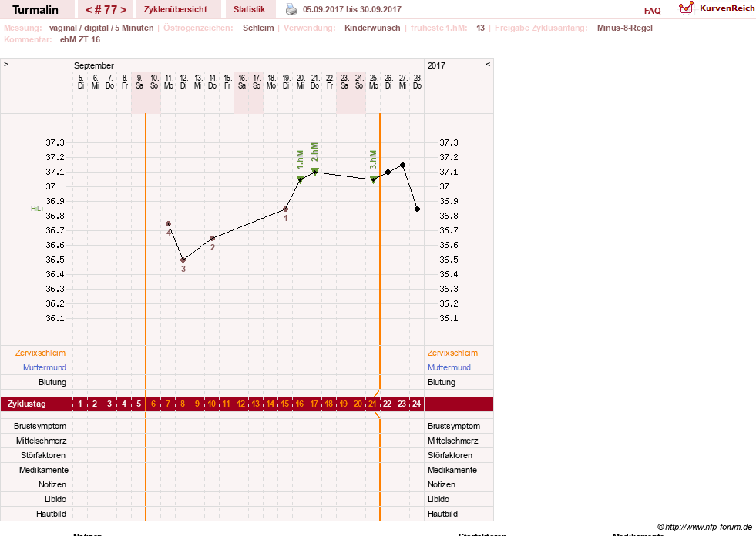The height and width of the screenshot is (536, 756).
Task: Click the left Blutung row label
Action: click(x=52, y=382)
